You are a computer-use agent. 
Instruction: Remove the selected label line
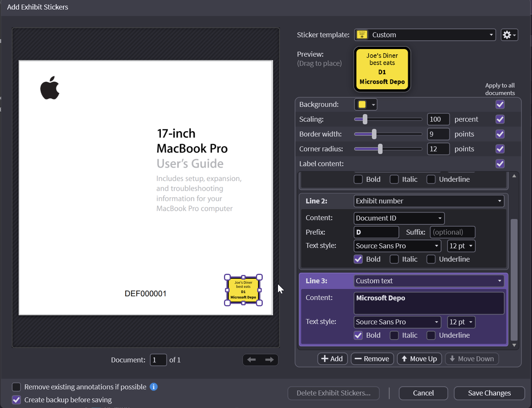coord(372,359)
